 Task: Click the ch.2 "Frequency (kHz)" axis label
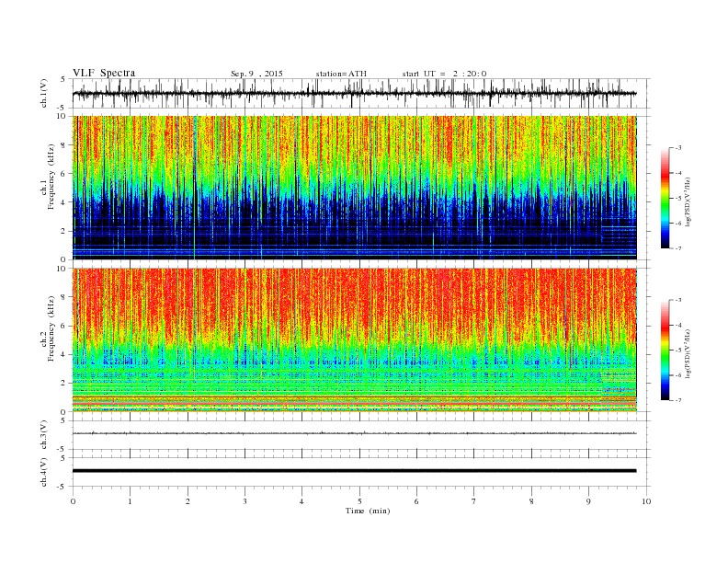click(x=51, y=328)
